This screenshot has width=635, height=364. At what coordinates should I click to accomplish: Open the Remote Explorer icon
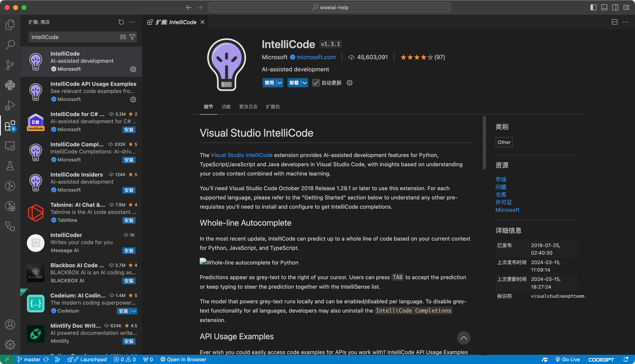10,146
